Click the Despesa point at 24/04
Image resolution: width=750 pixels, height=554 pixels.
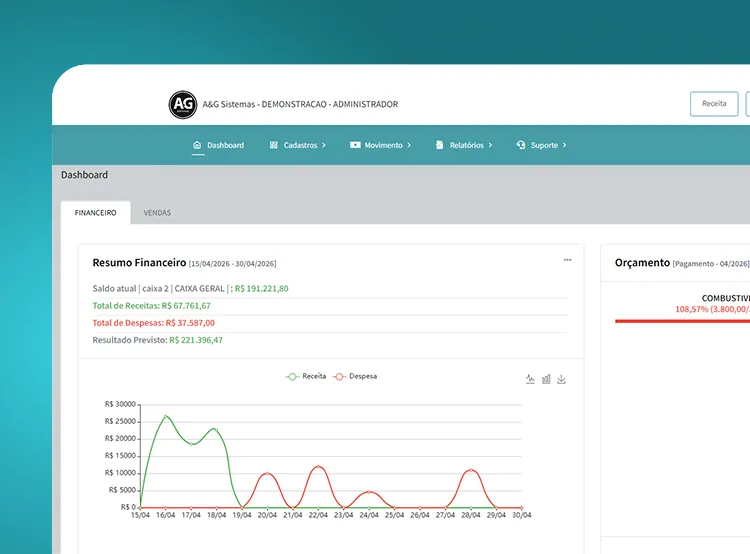point(369,492)
